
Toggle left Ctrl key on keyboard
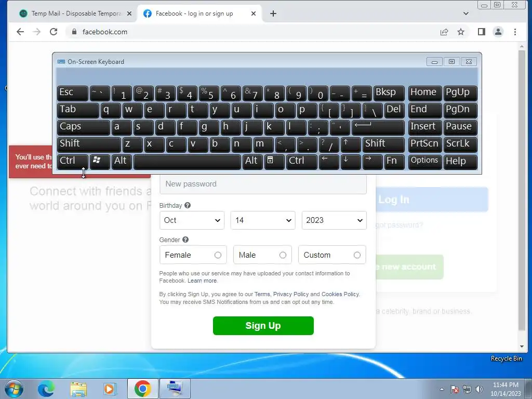pos(73,162)
